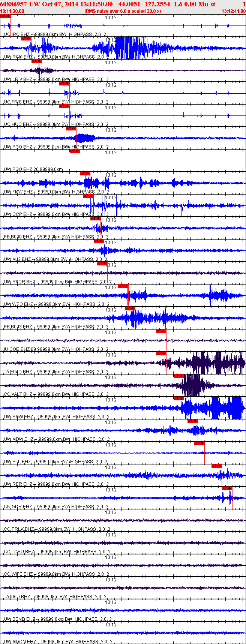This screenshot has width=246, height=644.
Task: Click the station label 'UW RCM EHZ'
Action: click(x=18, y=57)
